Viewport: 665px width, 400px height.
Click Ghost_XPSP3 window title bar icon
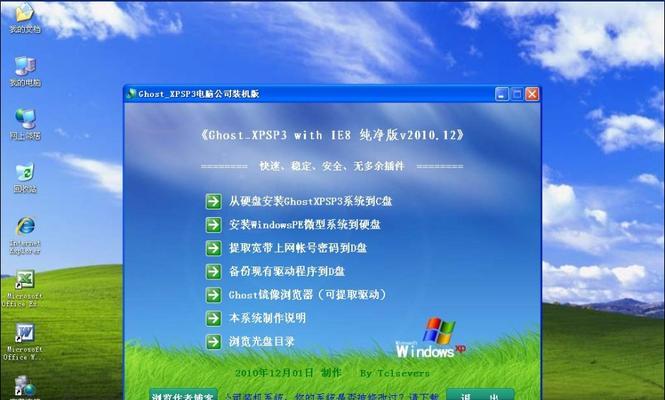131,94
